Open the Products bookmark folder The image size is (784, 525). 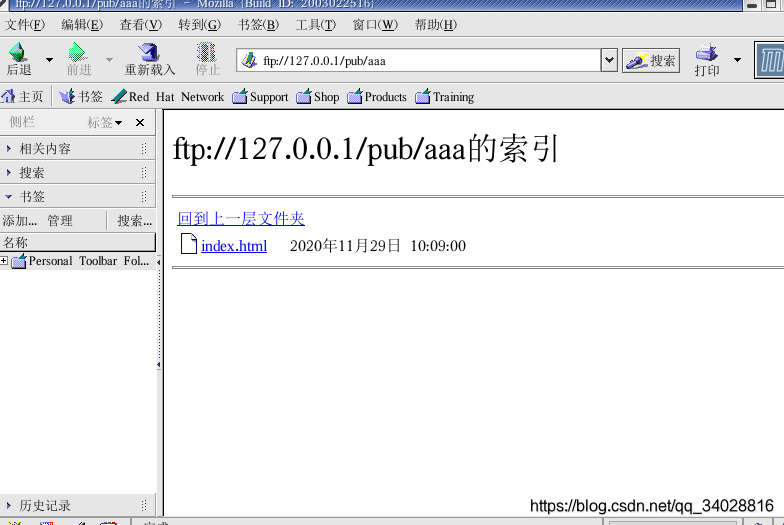coord(377,96)
